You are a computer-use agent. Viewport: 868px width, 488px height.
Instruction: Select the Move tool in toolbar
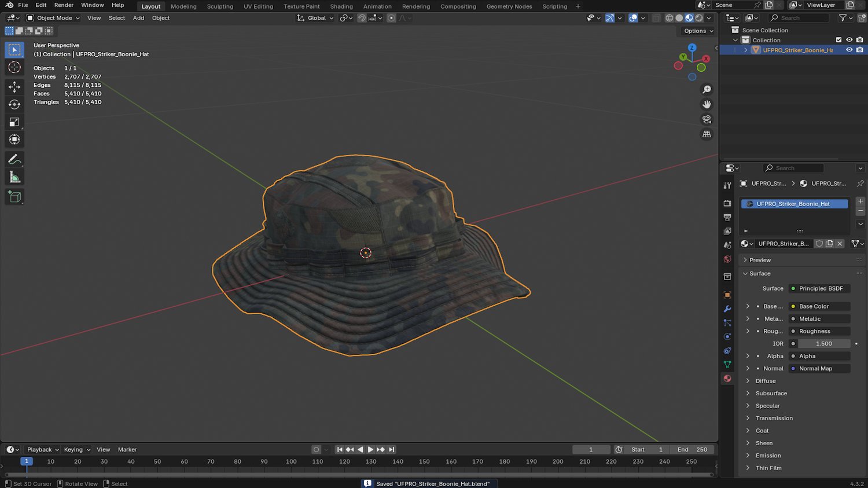click(14, 87)
